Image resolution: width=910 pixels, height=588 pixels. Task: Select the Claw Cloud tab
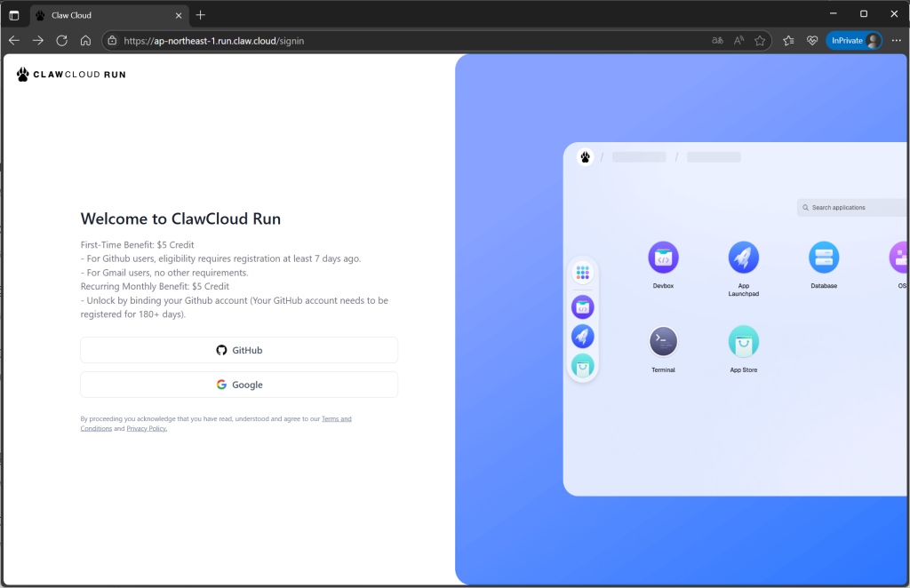point(108,16)
